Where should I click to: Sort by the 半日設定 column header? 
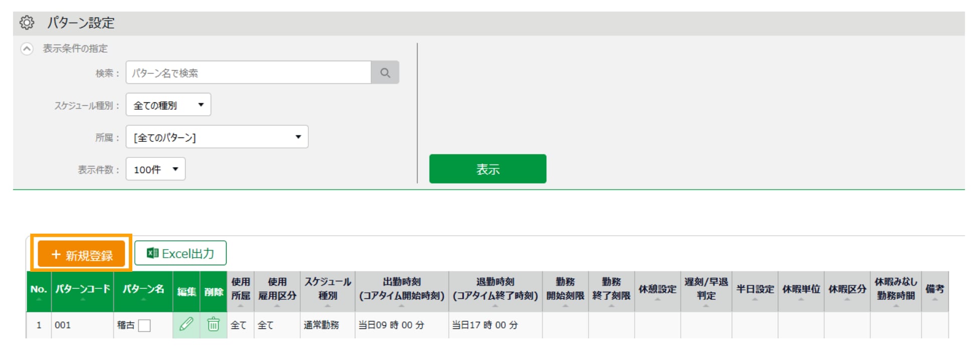coord(755,291)
